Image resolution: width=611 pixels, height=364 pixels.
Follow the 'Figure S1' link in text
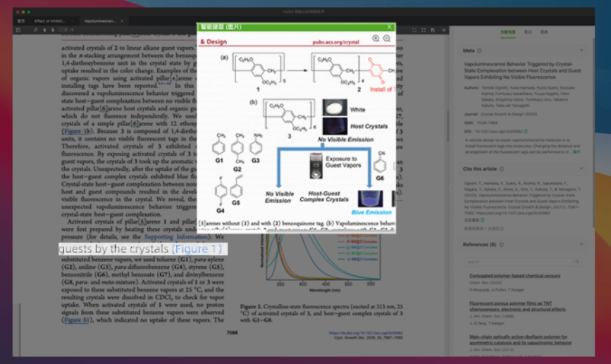click(x=77, y=320)
